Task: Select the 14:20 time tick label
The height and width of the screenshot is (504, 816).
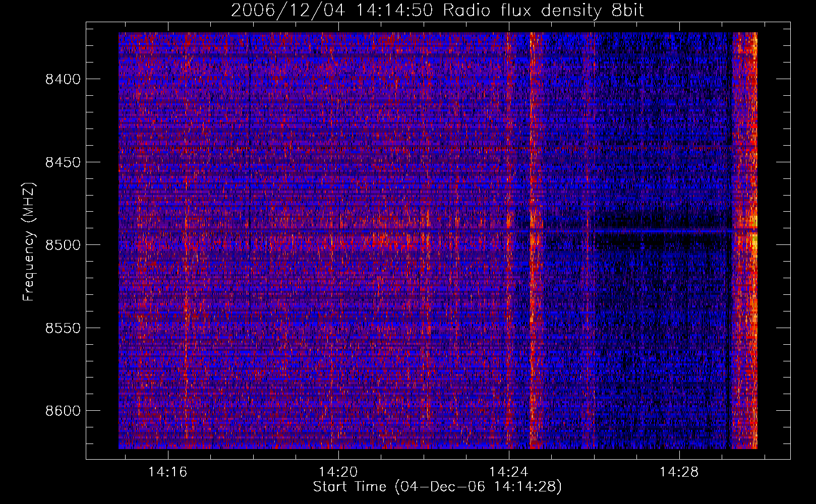Action: 338,472
